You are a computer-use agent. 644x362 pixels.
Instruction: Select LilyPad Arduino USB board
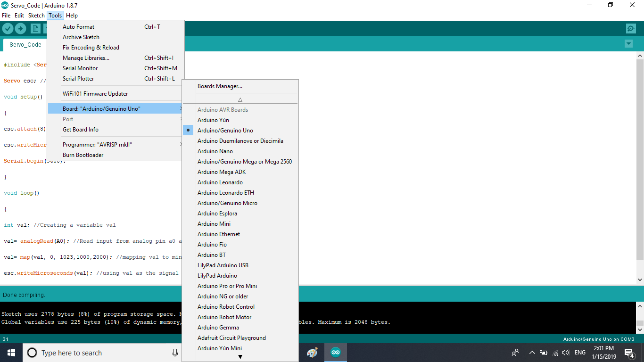240,265
